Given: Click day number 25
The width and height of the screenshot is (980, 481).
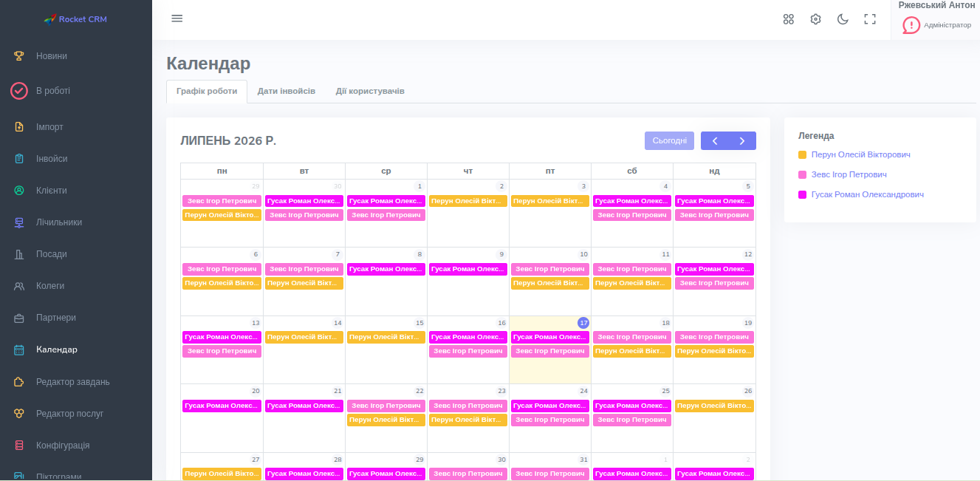Looking at the screenshot, I should (x=665, y=391).
